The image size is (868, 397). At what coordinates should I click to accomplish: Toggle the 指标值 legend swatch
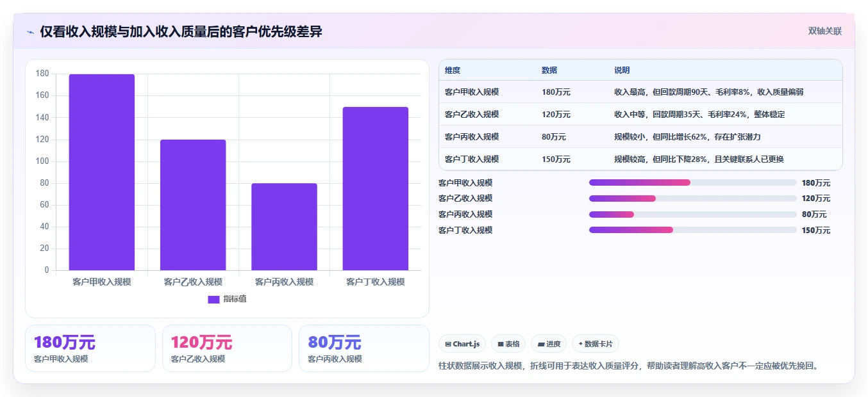pyautogui.click(x=213, y=299)
